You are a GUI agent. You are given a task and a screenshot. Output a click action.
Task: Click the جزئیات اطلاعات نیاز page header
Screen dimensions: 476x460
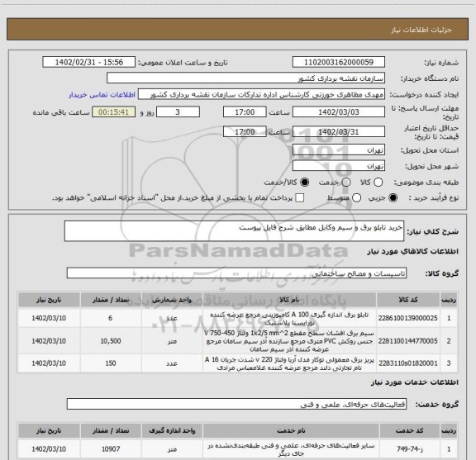click(421, 30)
